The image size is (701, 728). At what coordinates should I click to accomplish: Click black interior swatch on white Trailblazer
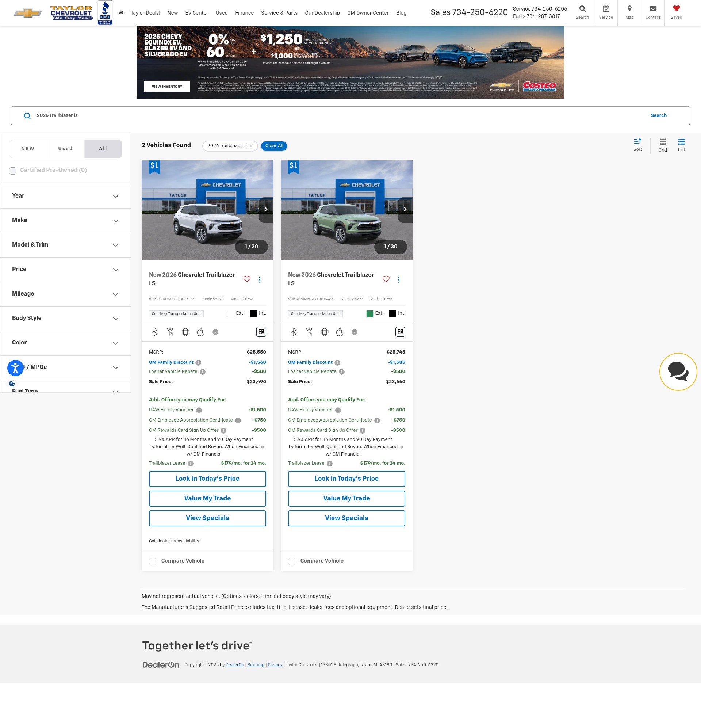[253, 313]
